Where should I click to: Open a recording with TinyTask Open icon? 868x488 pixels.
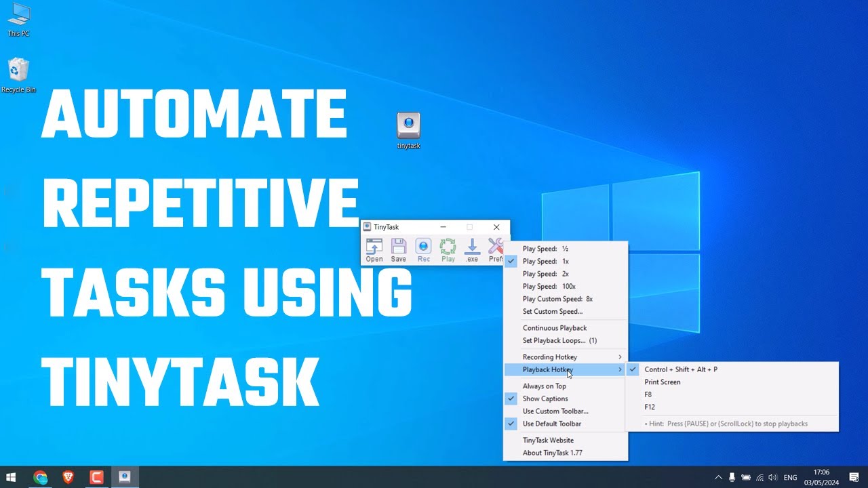(374, 249)
